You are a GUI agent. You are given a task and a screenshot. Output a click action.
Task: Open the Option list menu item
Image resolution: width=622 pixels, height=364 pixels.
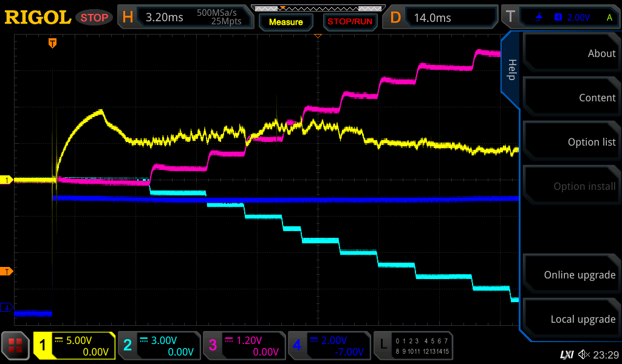click(571, 142)
